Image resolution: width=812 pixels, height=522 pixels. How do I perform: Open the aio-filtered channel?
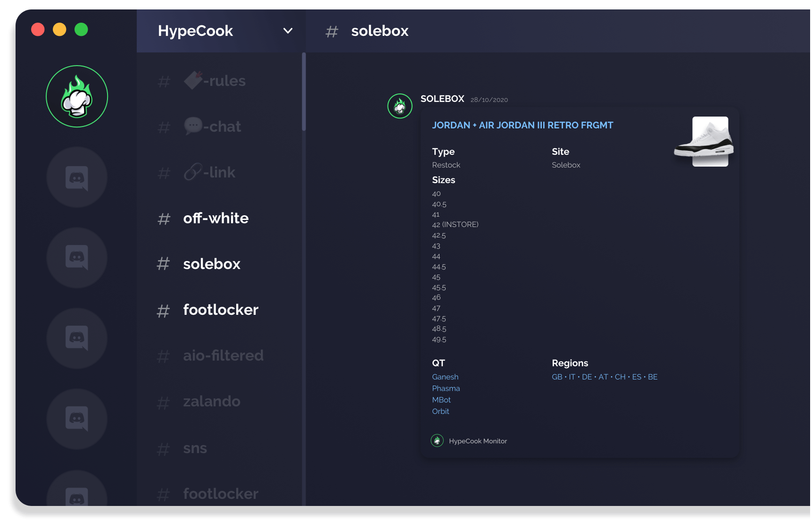[223, 355]
